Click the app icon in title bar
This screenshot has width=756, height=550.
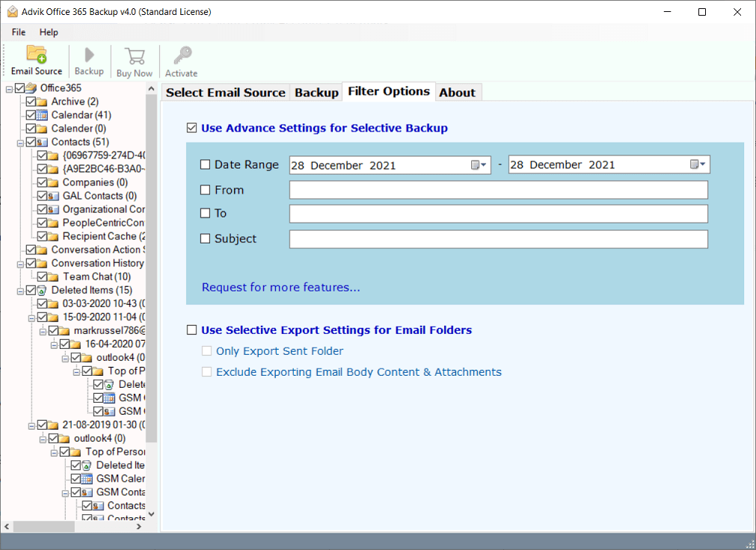(x=13, y=11)
